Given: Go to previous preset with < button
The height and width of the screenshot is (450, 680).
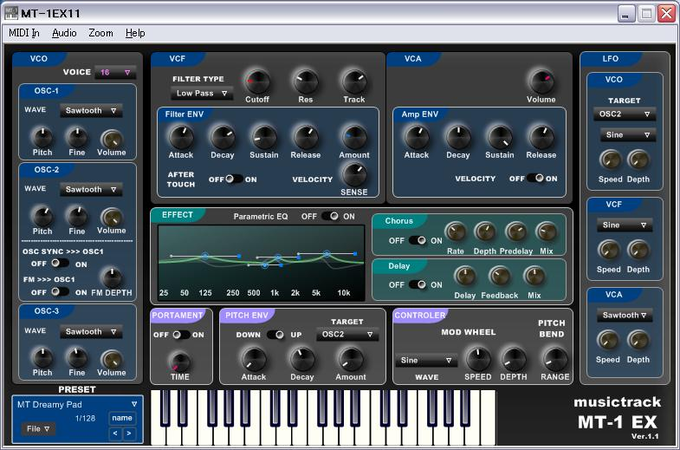Looking at the screenshot, I should 115,433.
